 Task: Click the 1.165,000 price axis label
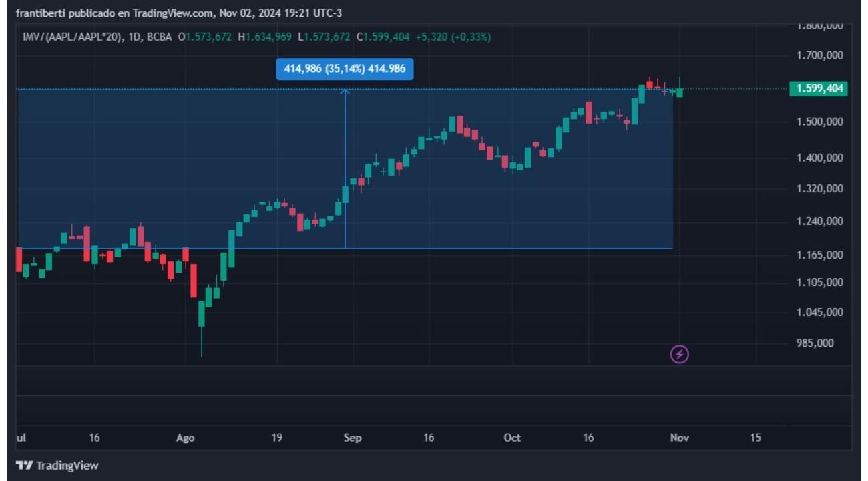coord(819,255)
